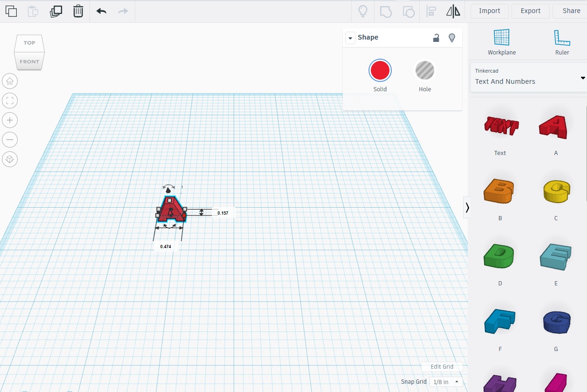
Task: Zoom out with the minus button
Action: point(10,140)
